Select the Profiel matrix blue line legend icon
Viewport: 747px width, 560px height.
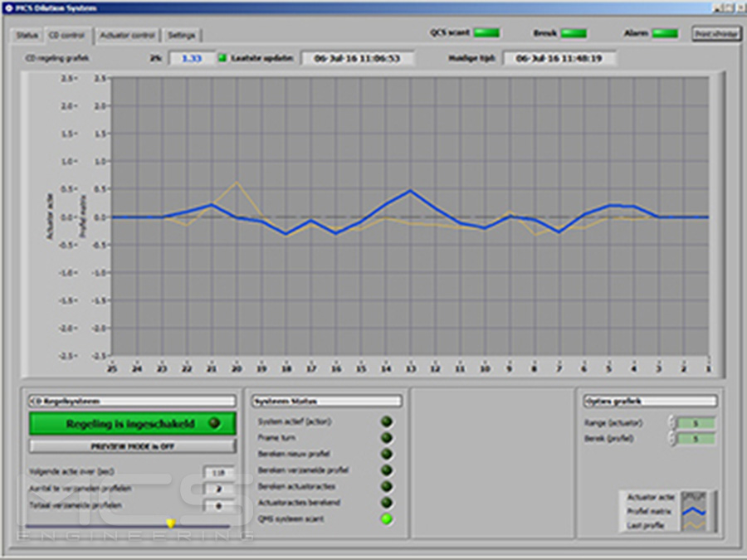[x=693, y=512]
